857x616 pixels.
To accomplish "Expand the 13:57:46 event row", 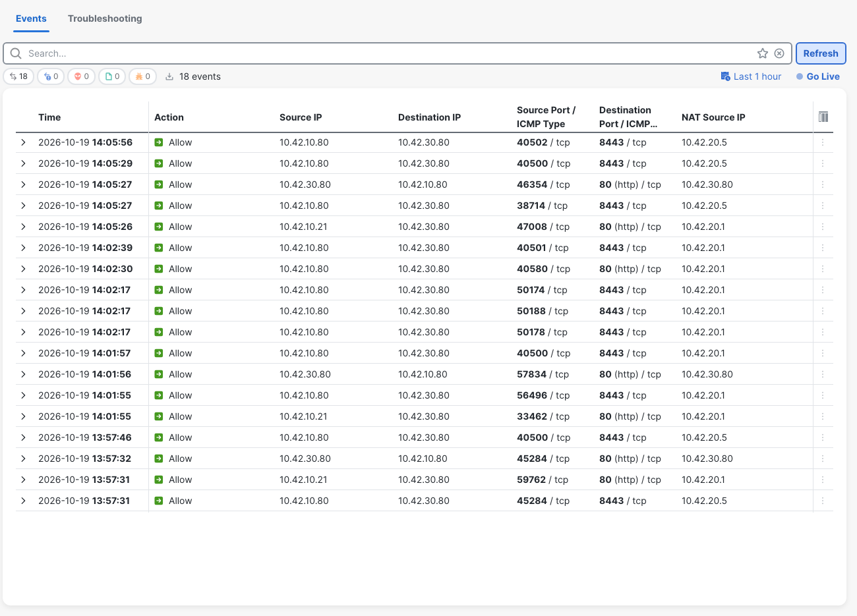I will tap(23, 437).
